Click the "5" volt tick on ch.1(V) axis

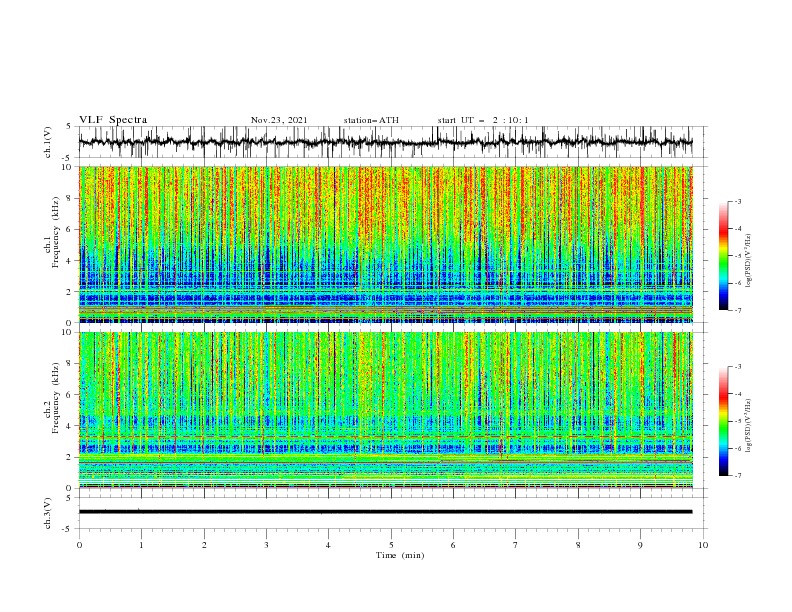[x=69, y=126]
